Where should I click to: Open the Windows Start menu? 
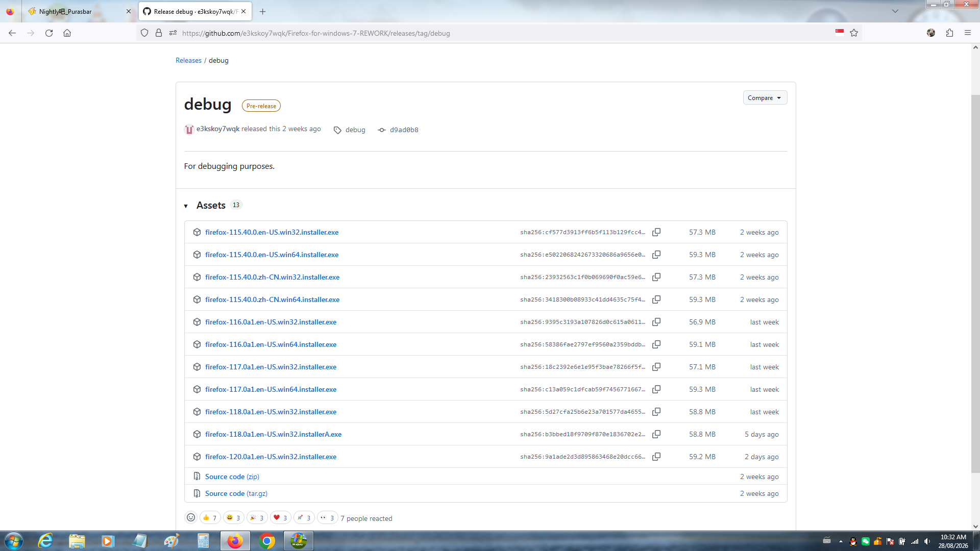point(14,541)
